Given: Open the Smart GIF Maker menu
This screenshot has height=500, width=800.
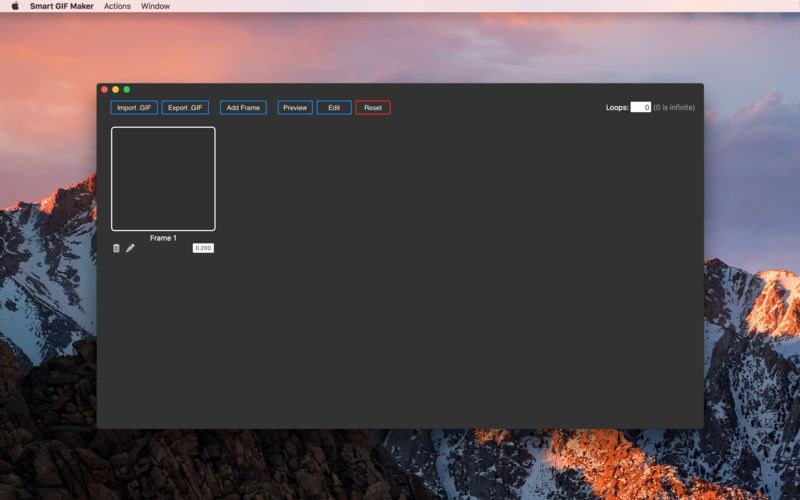Looking at the screenshot, I should [62, 6].
